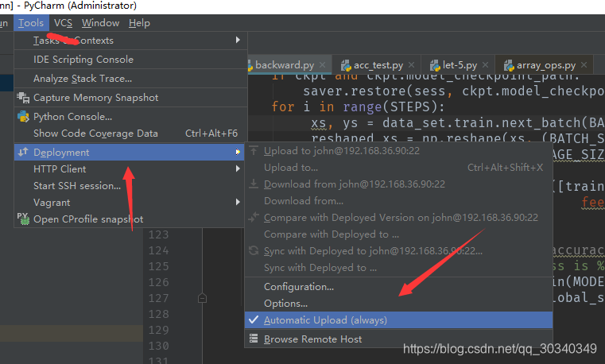The height and width of the screenshot is (364, 605).
Task: Open the Window menu
Action: click(100, 23)
